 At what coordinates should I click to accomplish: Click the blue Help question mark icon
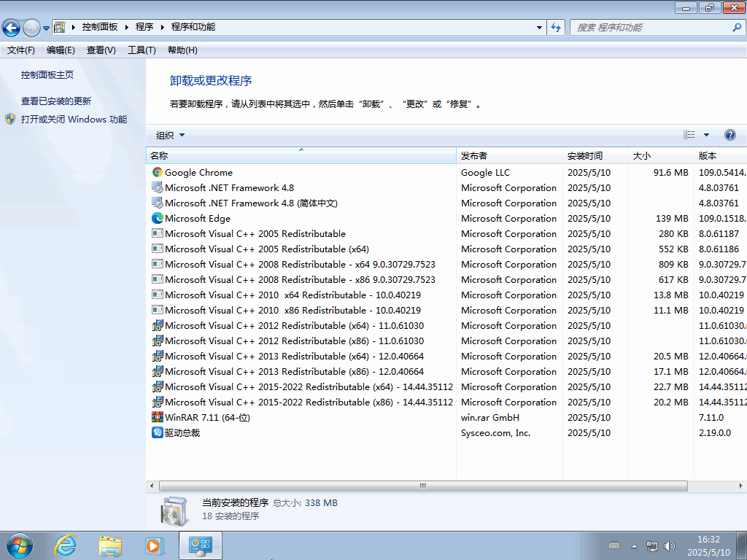[730, 134]
